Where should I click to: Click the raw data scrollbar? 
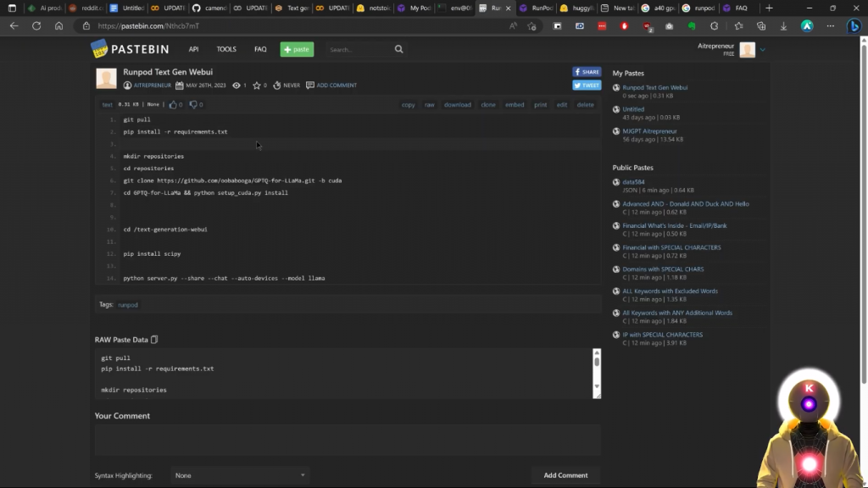tap(597, 374)
